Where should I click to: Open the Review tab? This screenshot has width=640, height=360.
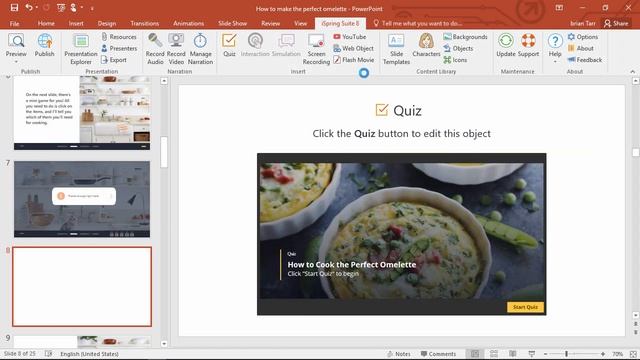pos(271,23)
